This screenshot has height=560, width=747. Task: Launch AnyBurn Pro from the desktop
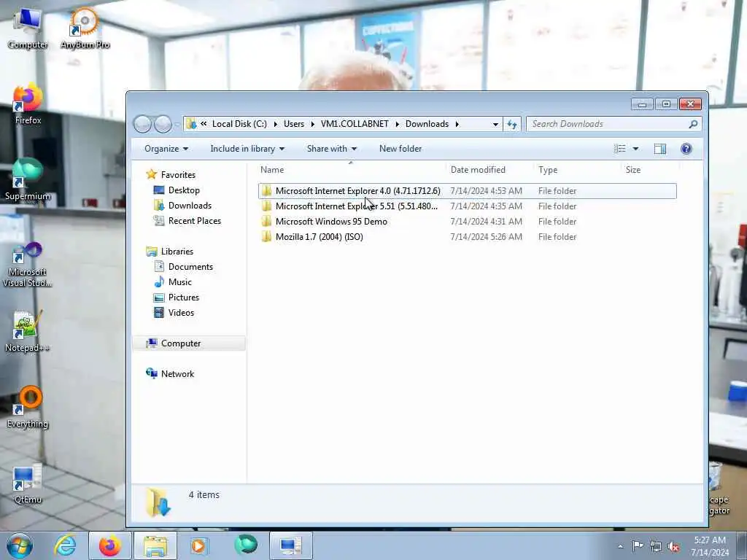85,28
